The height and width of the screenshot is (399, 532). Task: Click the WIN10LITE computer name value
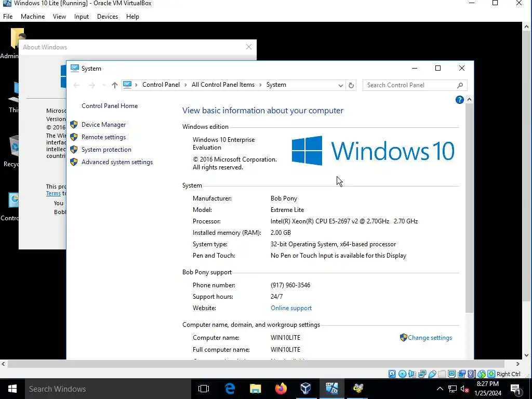(x=285, y=338)
